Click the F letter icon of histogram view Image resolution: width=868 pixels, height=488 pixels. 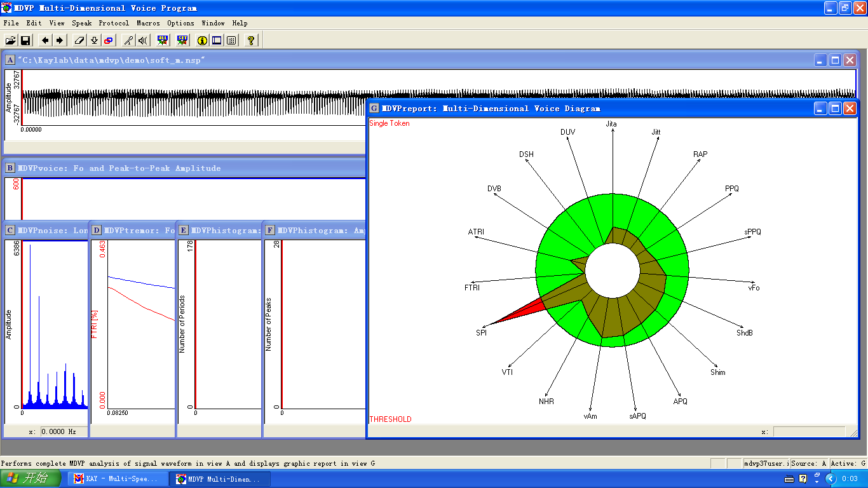coord(270,230)
